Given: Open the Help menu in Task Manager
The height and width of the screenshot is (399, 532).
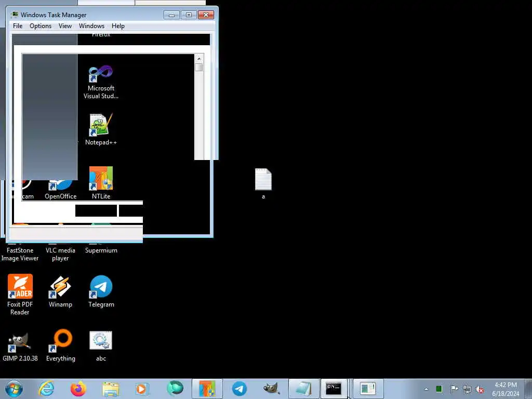Looking at the screenshot, I should (118, 26).
